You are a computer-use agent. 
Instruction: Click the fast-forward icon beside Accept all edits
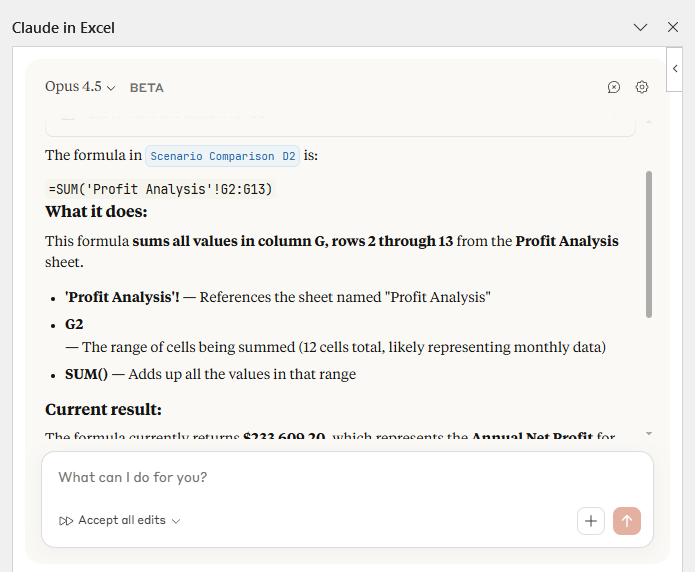click(66, 521)
